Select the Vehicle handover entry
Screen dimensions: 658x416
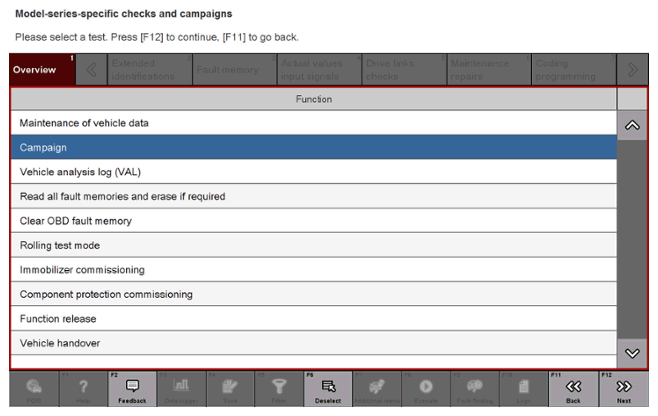[313, 343]
